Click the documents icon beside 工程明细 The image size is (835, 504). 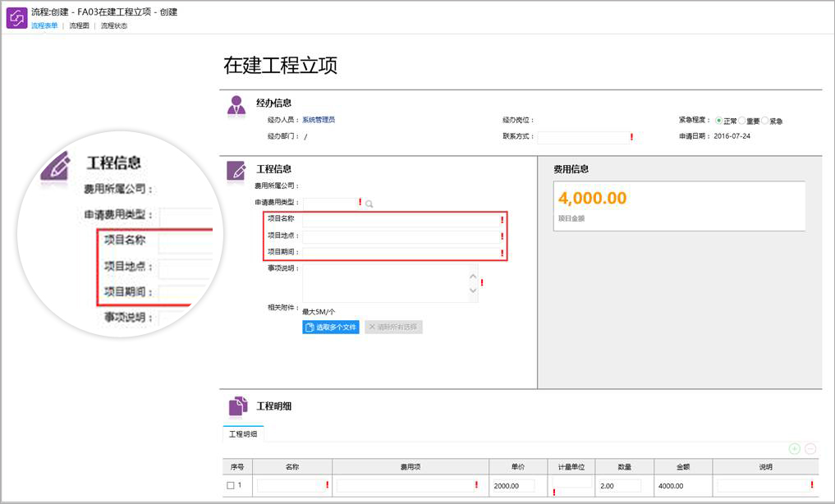(237, 405)
